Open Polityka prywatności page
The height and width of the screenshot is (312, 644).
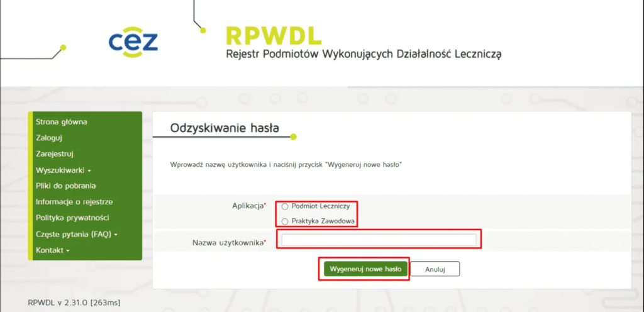pyautogui.click(x=72, y=218)
